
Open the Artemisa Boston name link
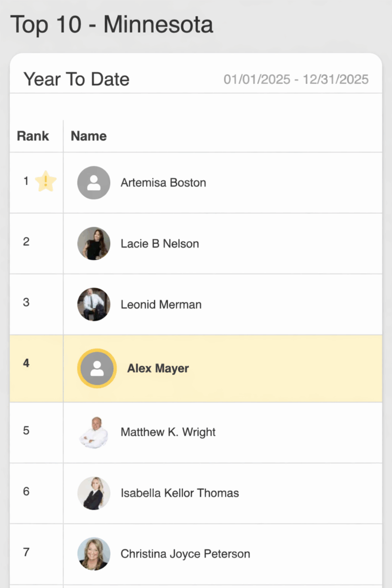(163, 183)
